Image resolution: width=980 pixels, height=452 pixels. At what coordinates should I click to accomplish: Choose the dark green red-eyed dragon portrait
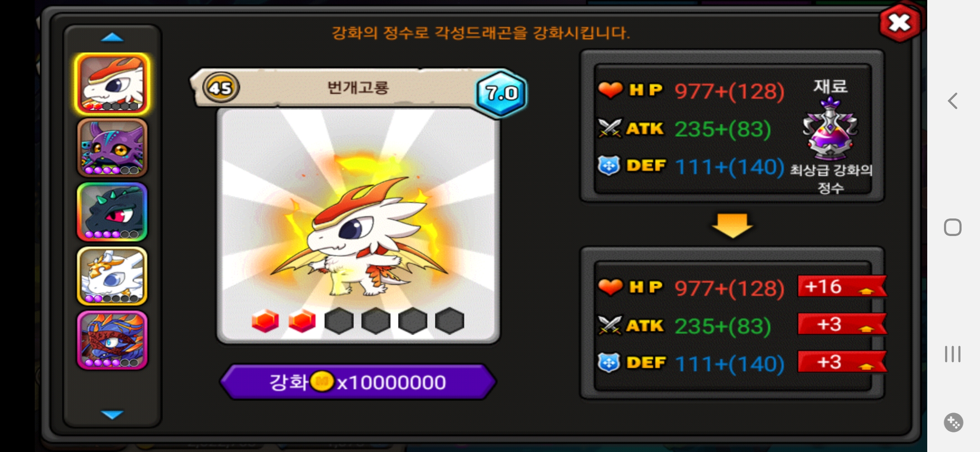pos(112,212)
